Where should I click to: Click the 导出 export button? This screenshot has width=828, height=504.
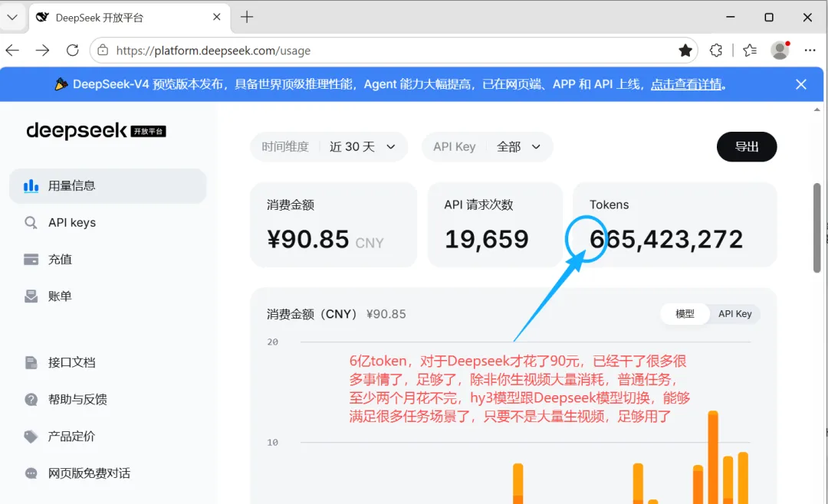pyautogui.click(x=747, y=147)
